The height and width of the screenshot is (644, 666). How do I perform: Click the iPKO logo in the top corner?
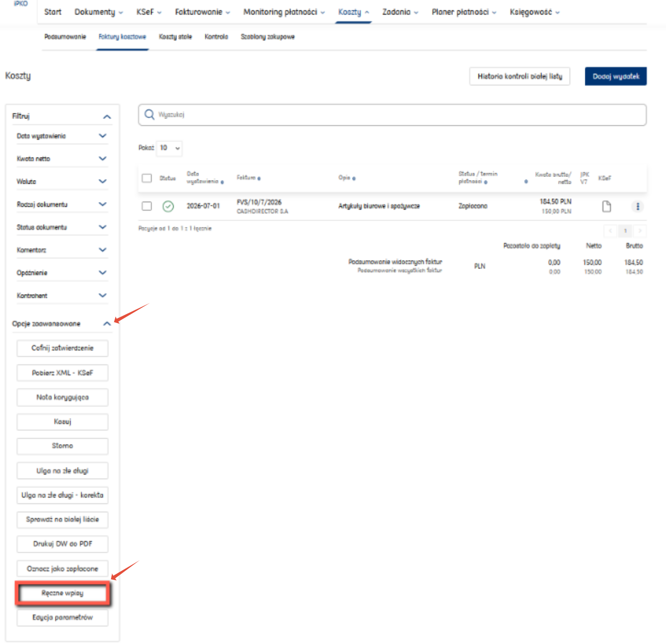pyautogui.click(x=20, y=4)
